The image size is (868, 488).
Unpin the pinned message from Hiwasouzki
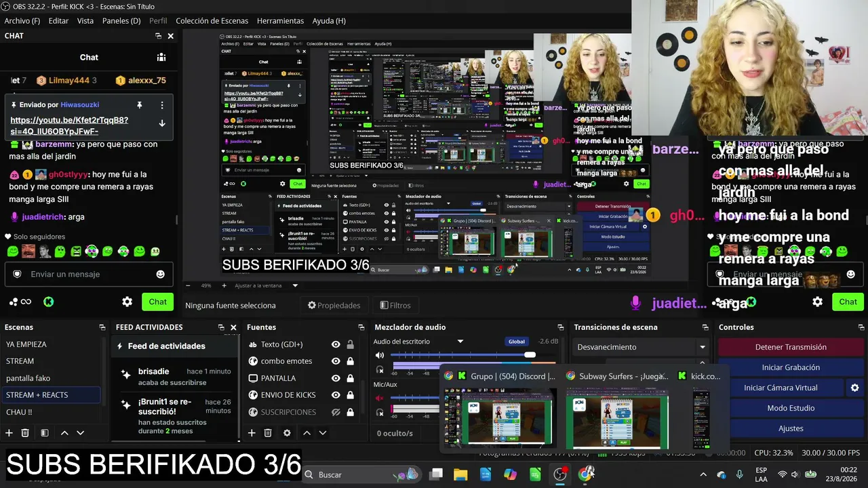pyautogui.click(x=140, y=105)
